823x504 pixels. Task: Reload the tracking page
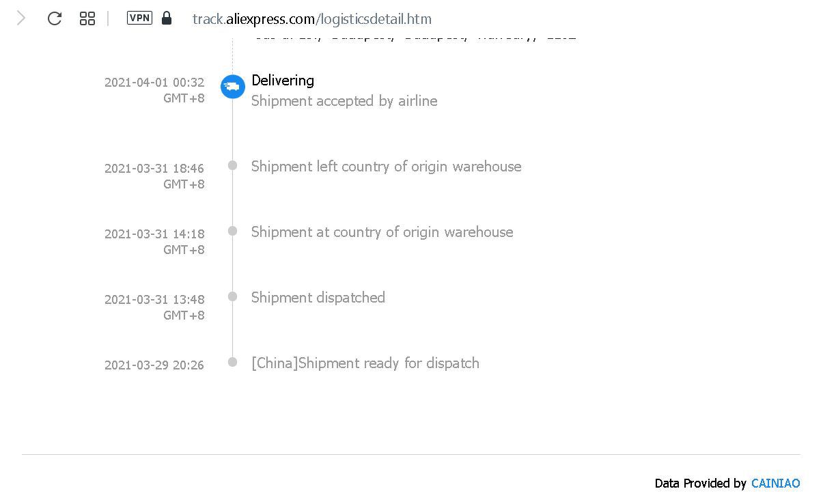point(55,18)
